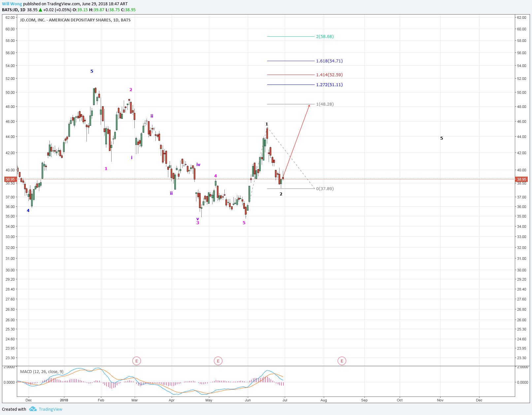
Task: Select magenta wave label 4 in May
Action: 216,176
